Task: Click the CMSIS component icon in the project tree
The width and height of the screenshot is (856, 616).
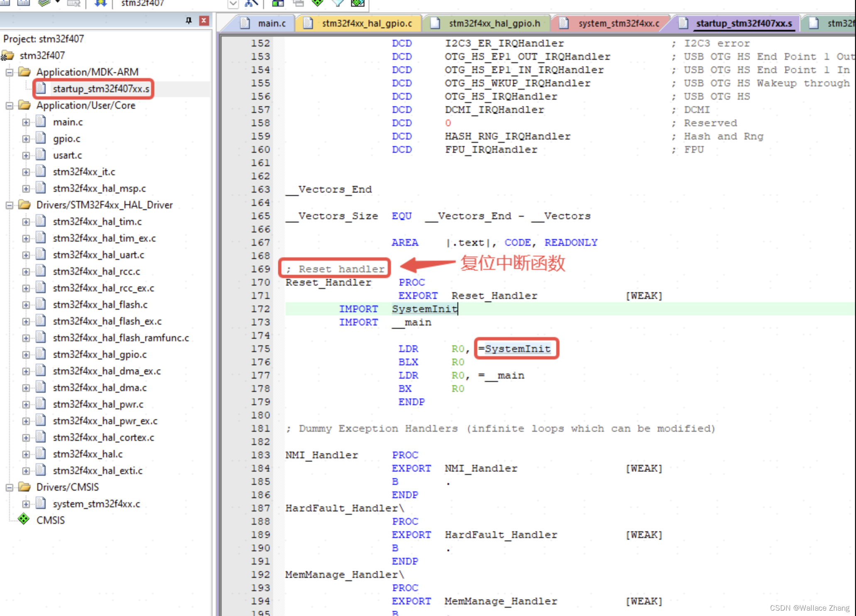Action: point(24,519)
